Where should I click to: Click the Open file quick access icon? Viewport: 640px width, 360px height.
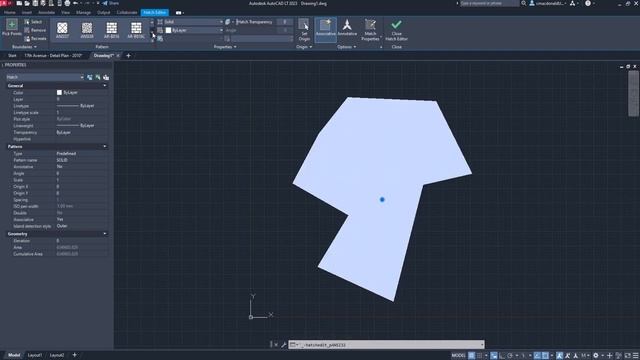pos(27,3)
